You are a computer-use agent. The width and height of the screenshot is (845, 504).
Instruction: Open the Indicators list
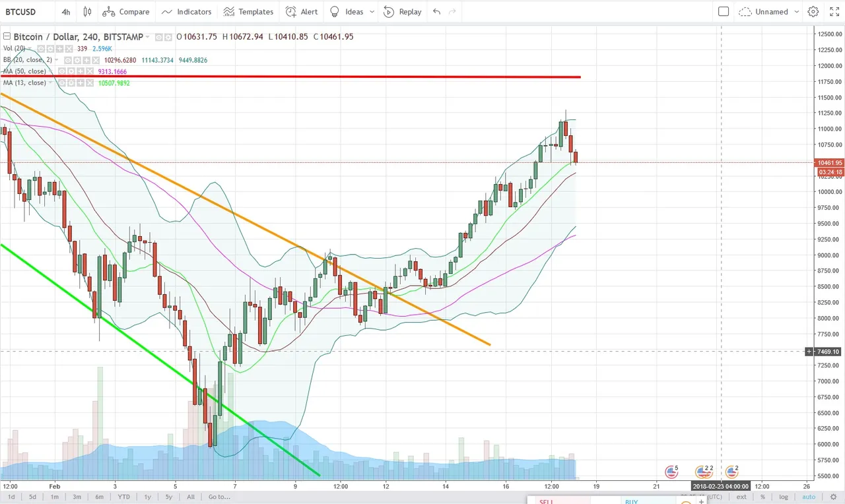(x=186, y=11)
